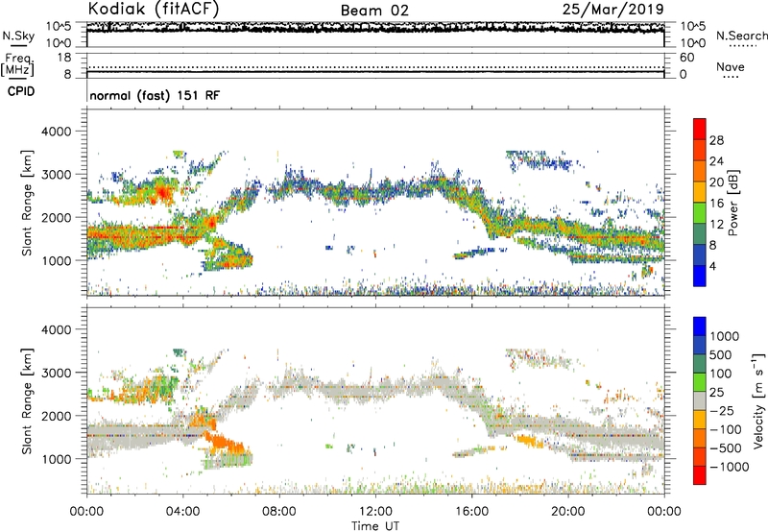The image size is (768, 532).
Task: Click the '08:00' time axis tick
Action: [x=278, y=511]
